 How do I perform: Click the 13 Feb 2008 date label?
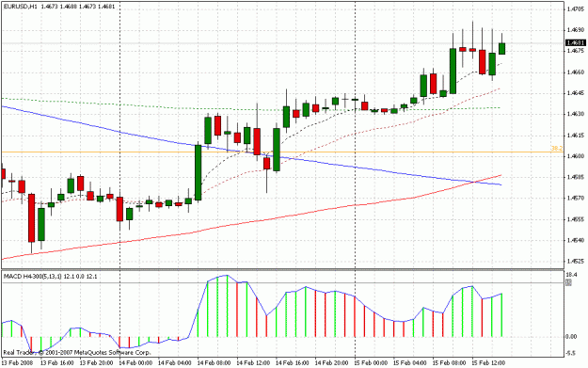click(x=17, y=363)
